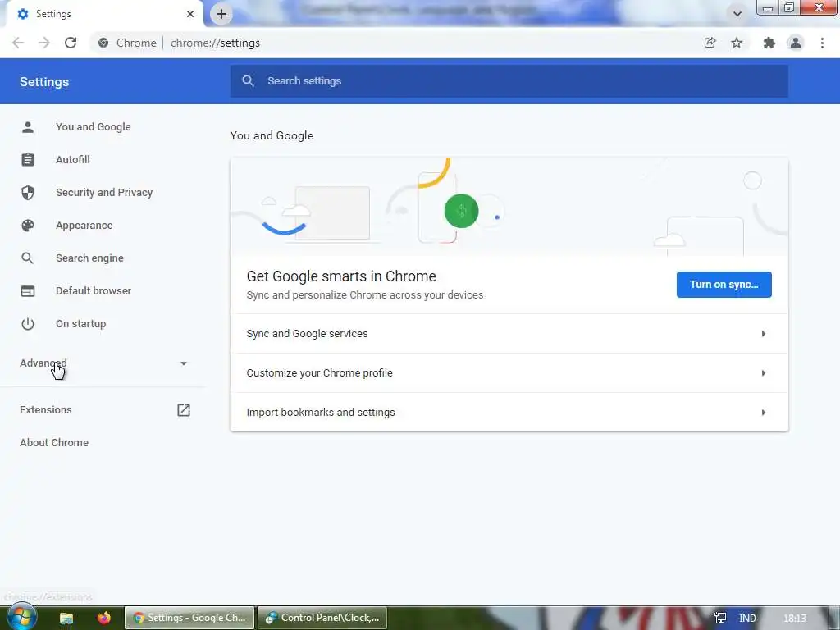Click the Security and Privacy shield icon
Screen dimensions: 840x630
tap(28, 192)
